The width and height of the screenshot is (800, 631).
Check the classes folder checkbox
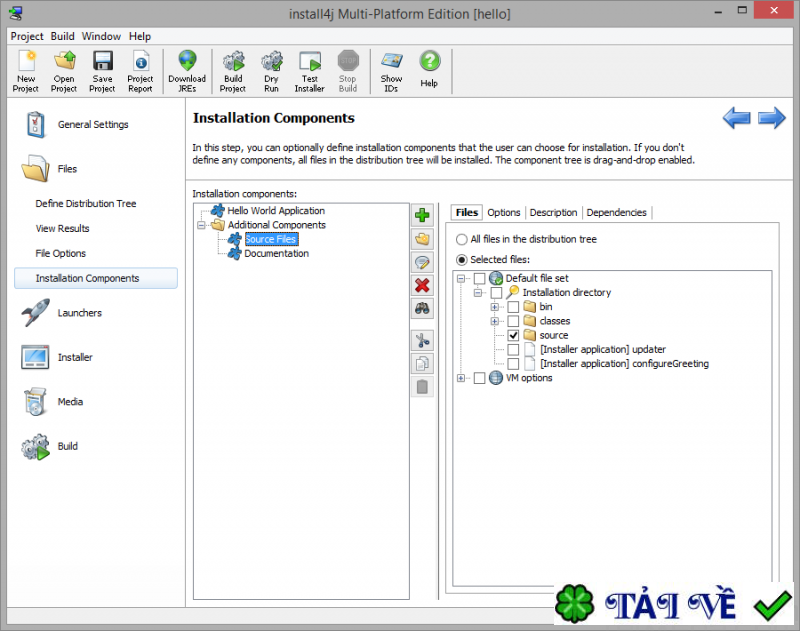(513, 321)
